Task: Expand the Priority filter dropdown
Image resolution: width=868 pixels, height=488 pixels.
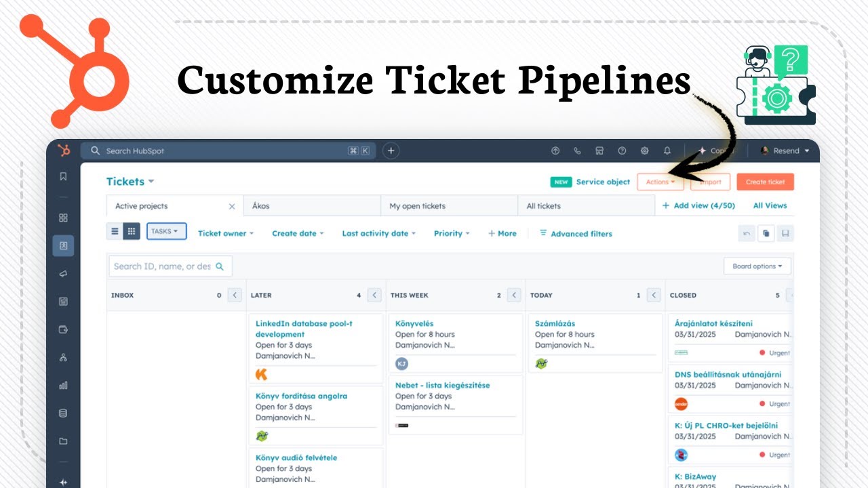Action: point(452,233)
